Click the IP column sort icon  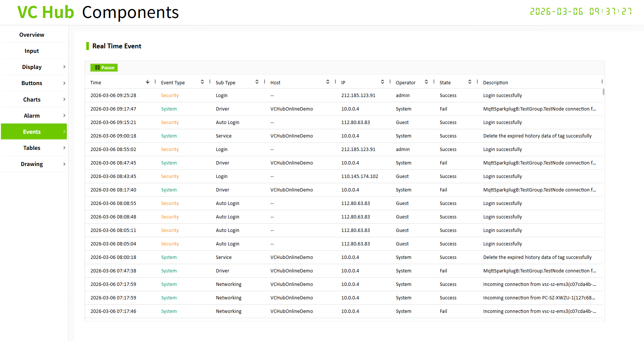(x=383, y=82)
